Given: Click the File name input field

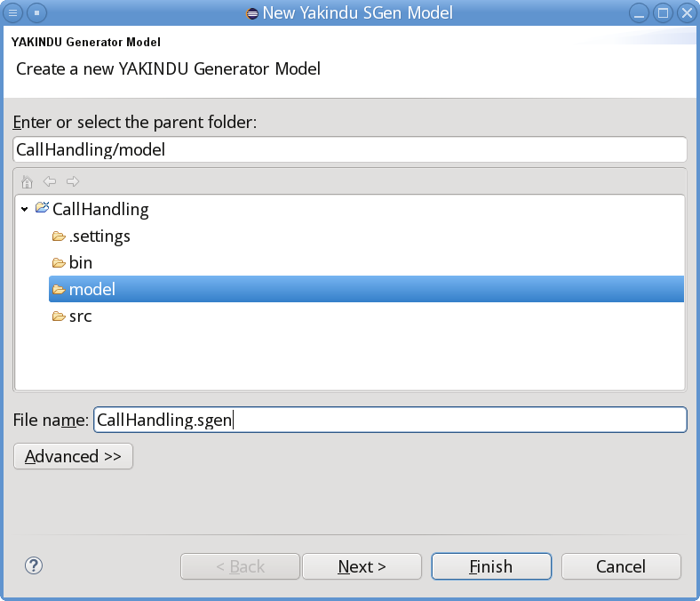Looking at the screenshot, I should [x=390, y=420].
